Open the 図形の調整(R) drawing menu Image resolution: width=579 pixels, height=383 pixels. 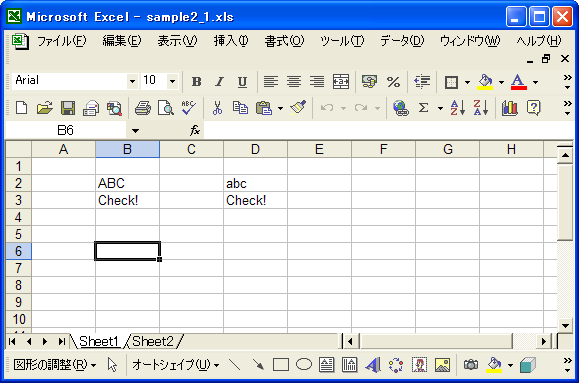click(x=55, y=365)
